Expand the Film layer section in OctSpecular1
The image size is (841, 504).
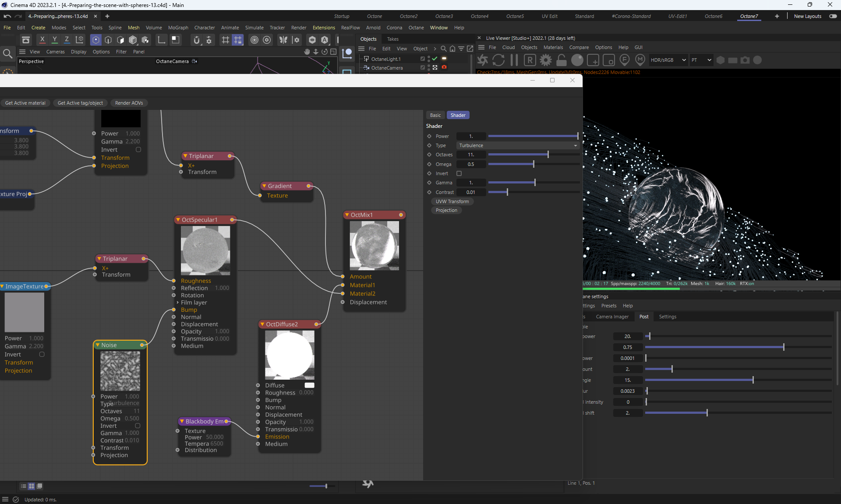(x=177, y=303)
